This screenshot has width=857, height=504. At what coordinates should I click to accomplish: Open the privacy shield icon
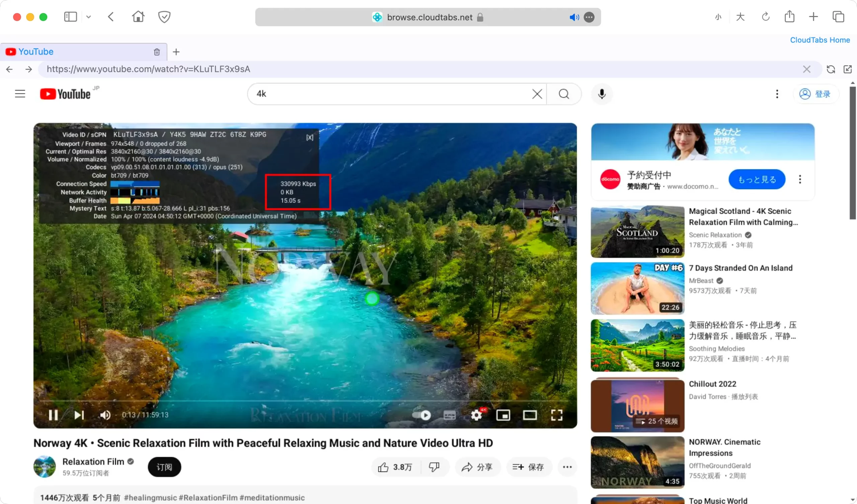pyautogui.click(x=164, y=17)
